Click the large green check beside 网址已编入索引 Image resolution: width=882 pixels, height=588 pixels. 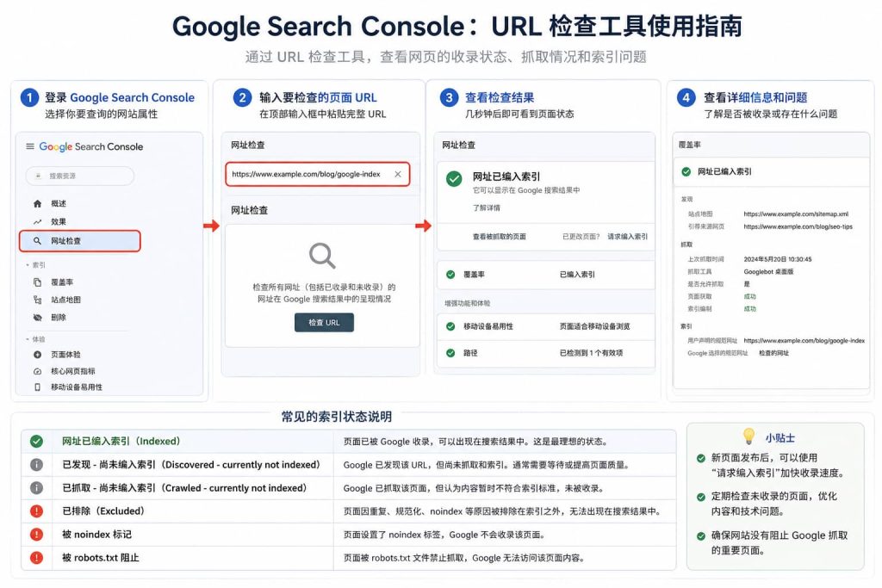click(x=454, y=179)
